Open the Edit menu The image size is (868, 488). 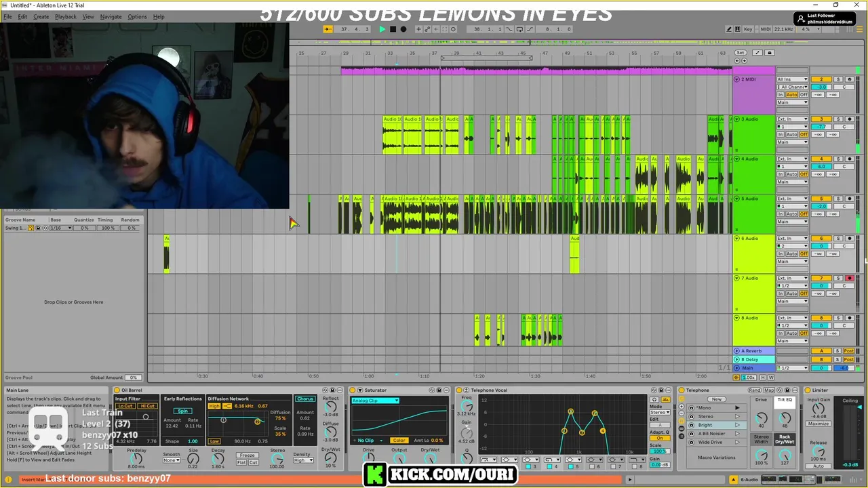22,16
